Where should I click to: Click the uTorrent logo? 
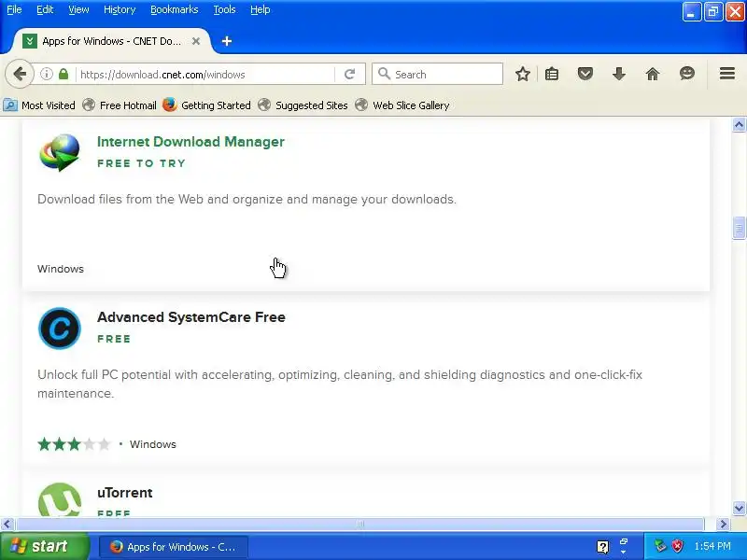tap(60, 499)
